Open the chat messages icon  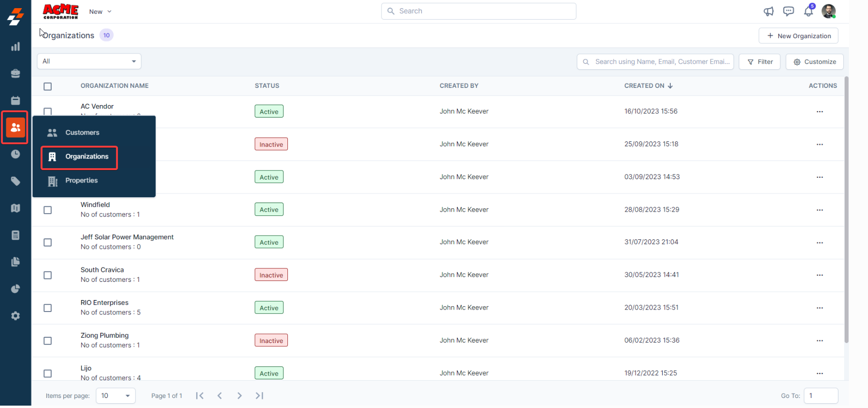tap(788, 11)
